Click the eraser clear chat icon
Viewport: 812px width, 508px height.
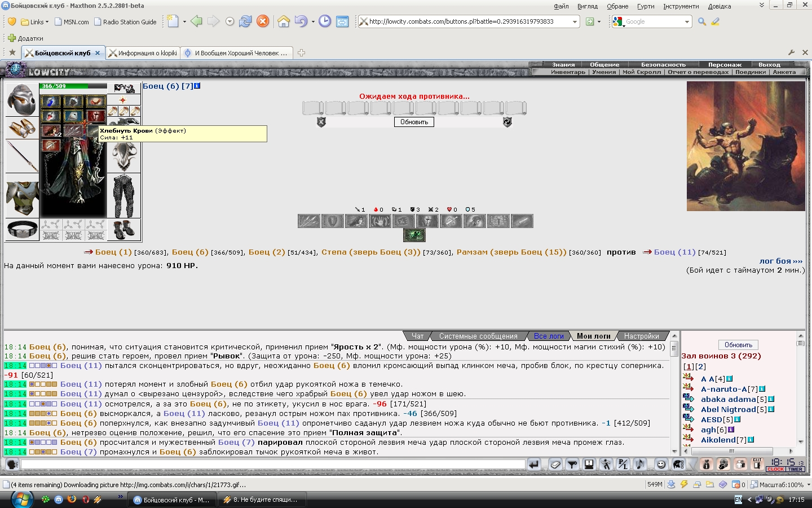[x=555, y=465]
